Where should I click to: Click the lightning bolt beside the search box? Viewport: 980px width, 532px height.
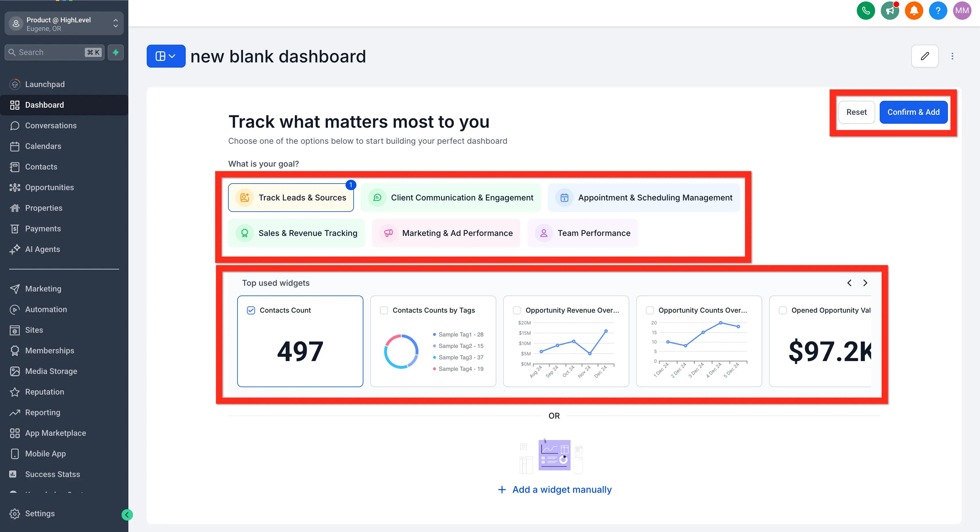(x=116, y=52)
